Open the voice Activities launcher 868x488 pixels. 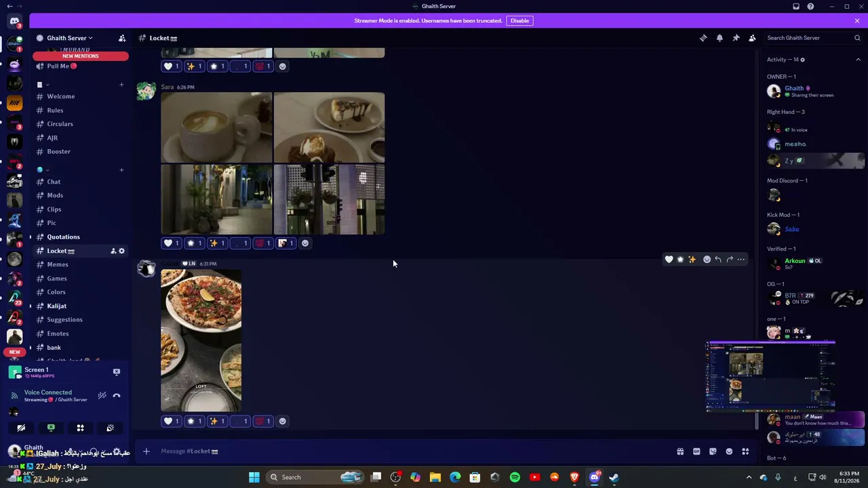pos(80,428)
